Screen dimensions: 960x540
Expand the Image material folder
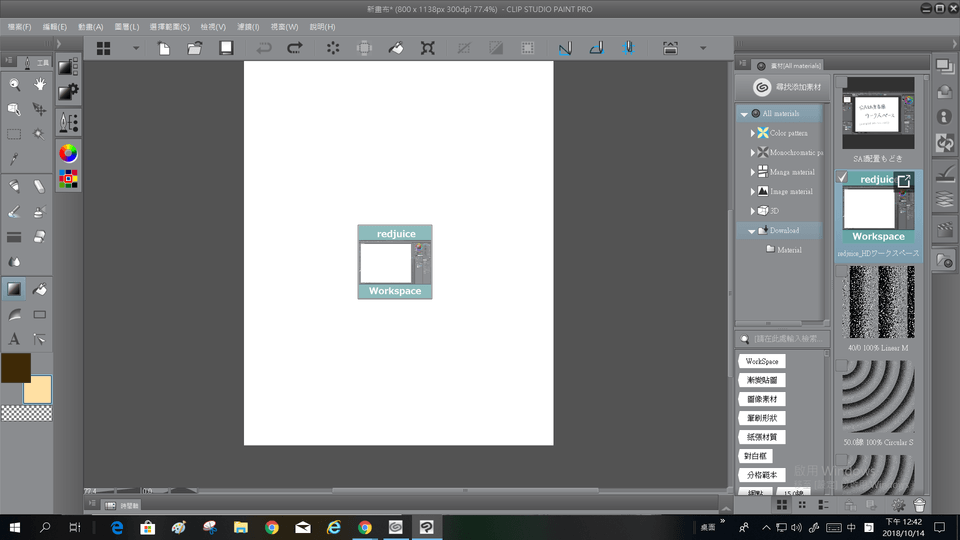tap(752, 192)
